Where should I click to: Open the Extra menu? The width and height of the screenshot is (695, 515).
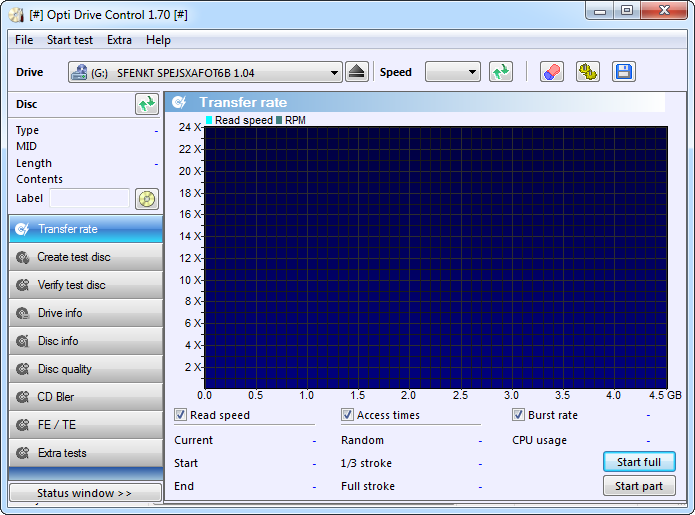[x=119, y=40]
